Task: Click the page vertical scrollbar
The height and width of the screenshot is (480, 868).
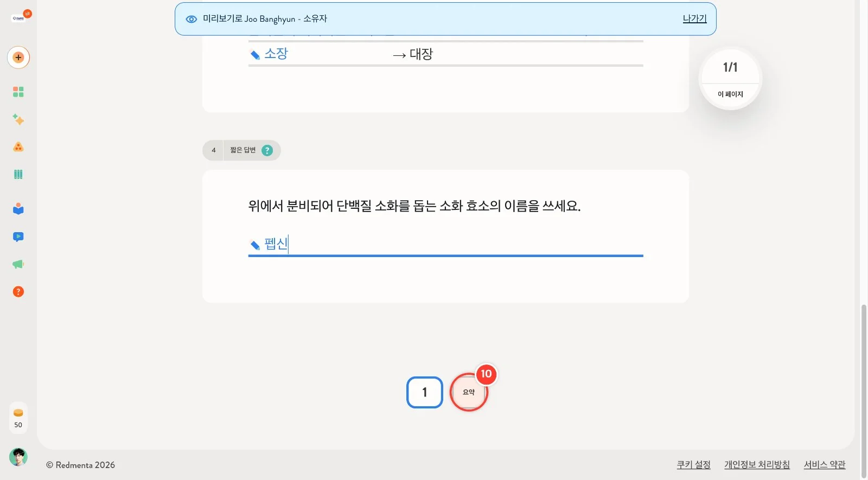Action: click(x=864, y=391)
